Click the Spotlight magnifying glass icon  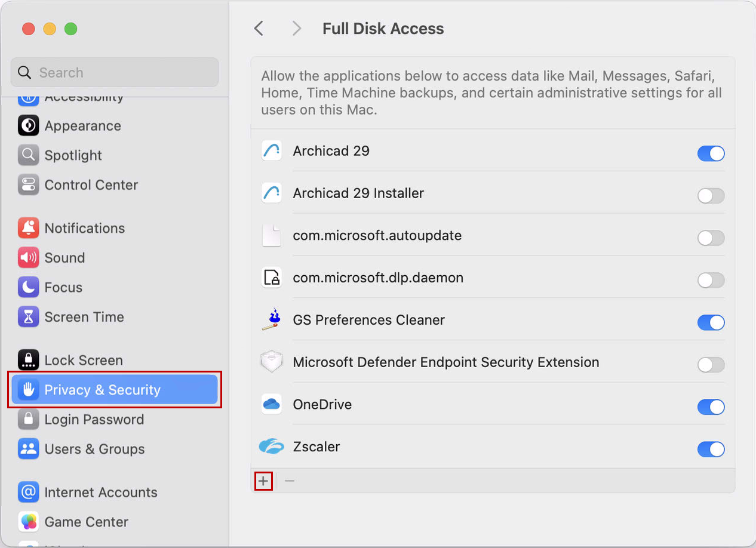tap(28, 155)
